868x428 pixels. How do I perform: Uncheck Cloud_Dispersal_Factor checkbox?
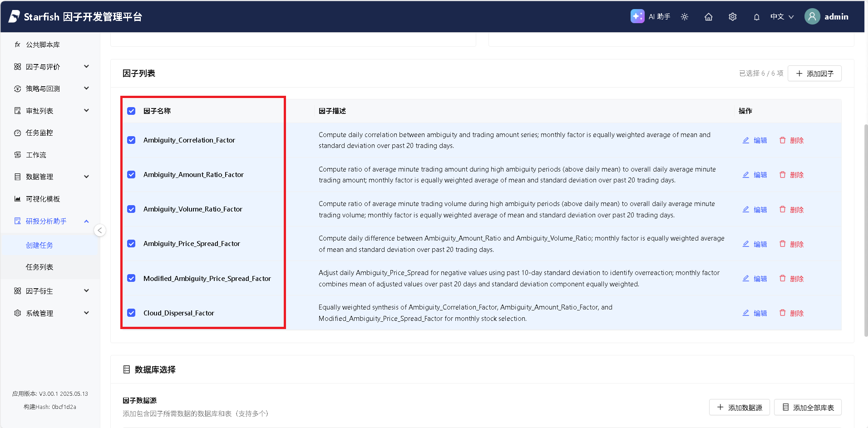coord(131,313)
